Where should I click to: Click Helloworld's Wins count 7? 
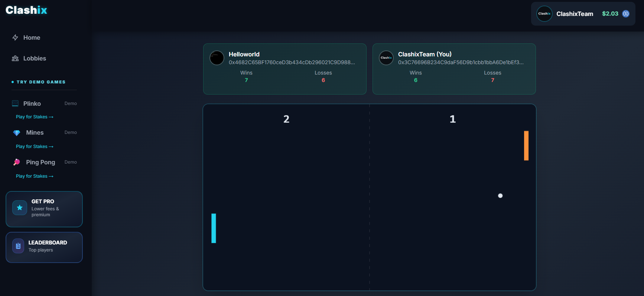246,80
